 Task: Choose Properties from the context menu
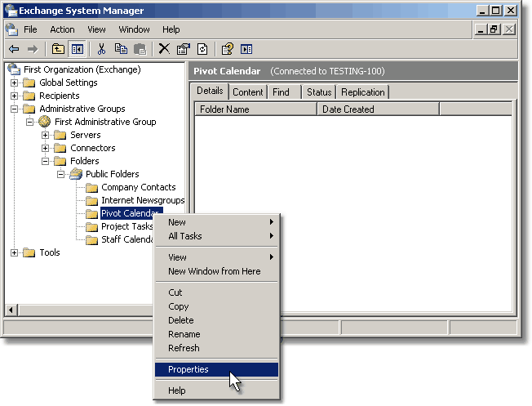coord(216,369)
